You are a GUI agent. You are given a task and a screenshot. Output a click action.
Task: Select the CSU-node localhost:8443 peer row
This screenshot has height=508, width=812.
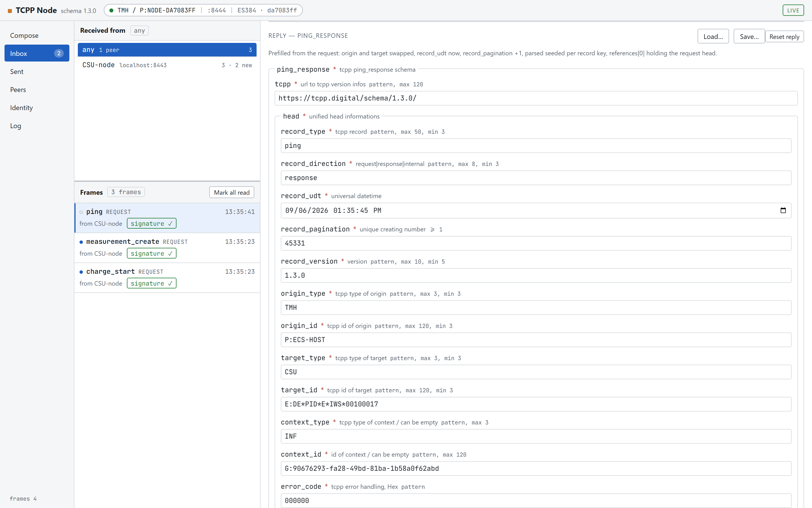(167, 65)
